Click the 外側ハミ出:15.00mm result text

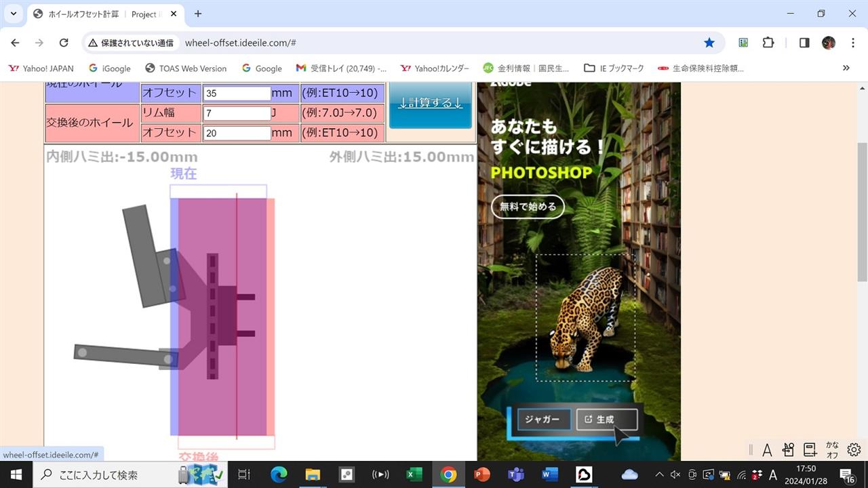click(401, 157)
